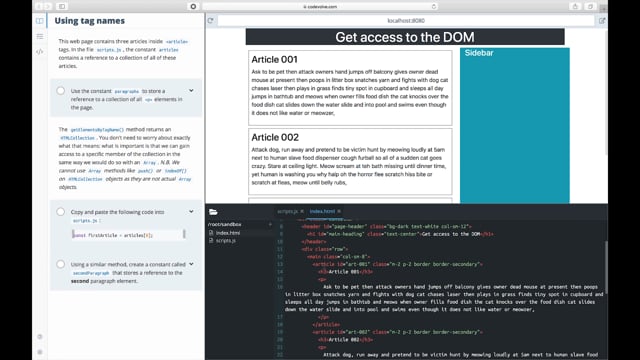Go back in Safari
Viewport: 640px width, 360px height.
[x=39, y=7]
